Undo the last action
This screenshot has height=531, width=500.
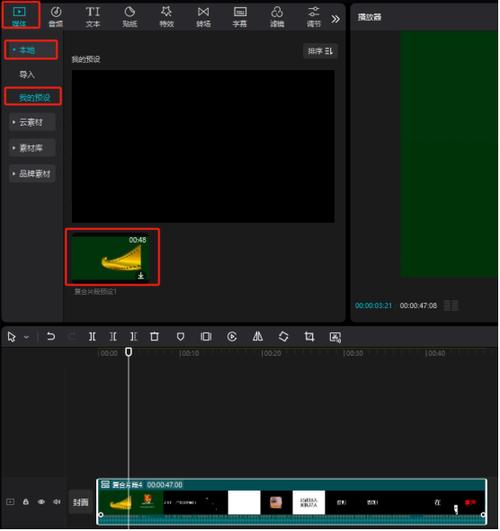pyautogui.click(x=51, y=337)
